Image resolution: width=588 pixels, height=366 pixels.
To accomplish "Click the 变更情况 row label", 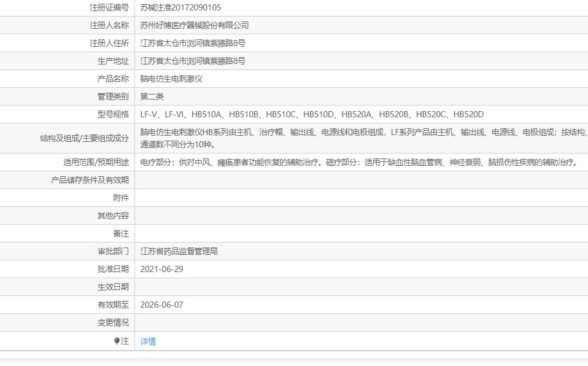I will point(113,322).
